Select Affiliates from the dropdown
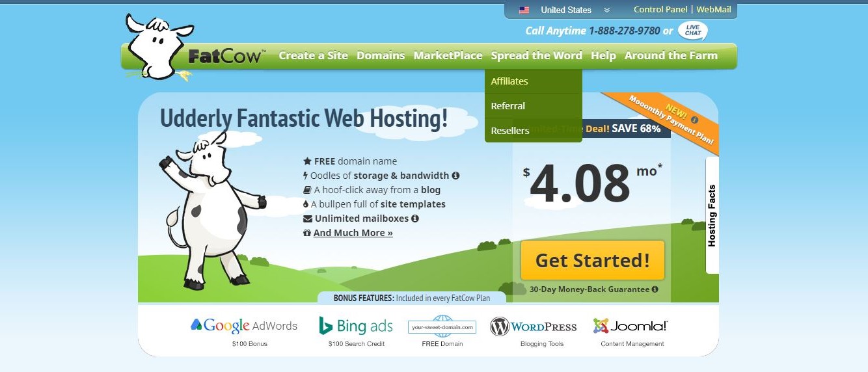The width and height of the screenshot is (868, 372). (534, 81)
